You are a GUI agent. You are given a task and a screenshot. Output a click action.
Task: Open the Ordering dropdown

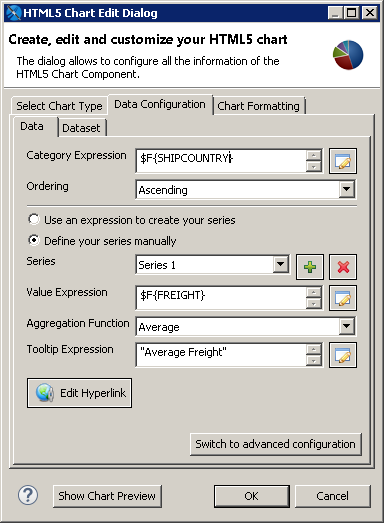(x=346, y=189)
